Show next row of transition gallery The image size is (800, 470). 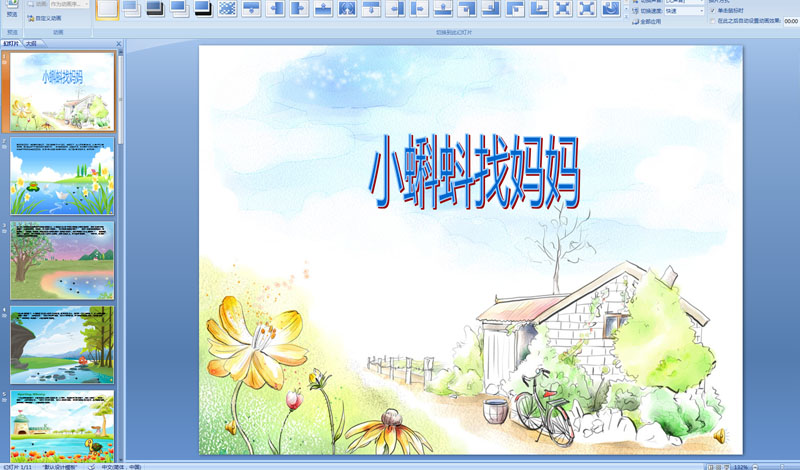pos(626,9)
